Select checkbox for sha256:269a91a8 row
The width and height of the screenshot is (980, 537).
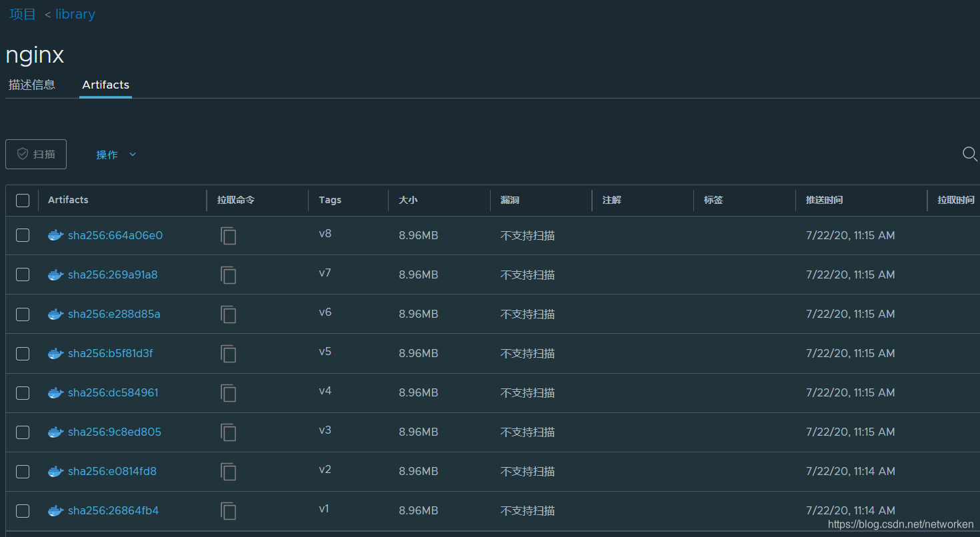23,274
